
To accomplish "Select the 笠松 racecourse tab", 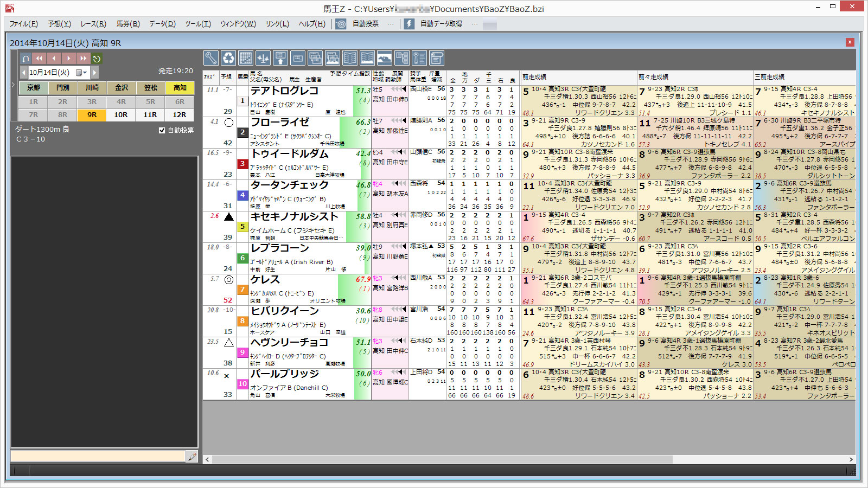I will click(151, 87).
